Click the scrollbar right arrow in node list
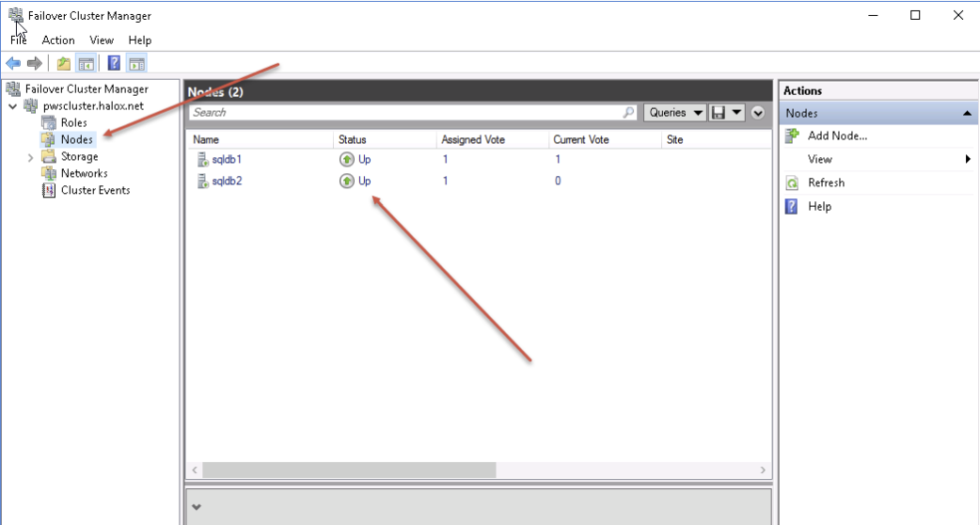 [x=763, y=469]
